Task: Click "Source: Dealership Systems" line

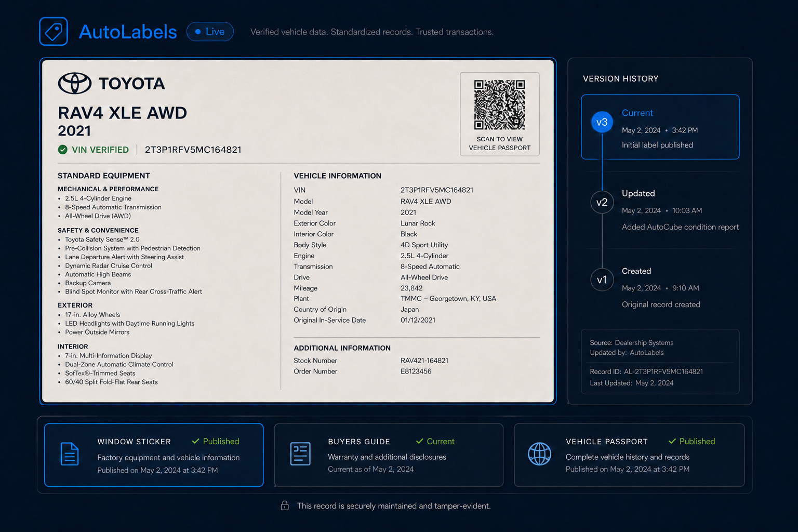Action: tap(632, 343)
